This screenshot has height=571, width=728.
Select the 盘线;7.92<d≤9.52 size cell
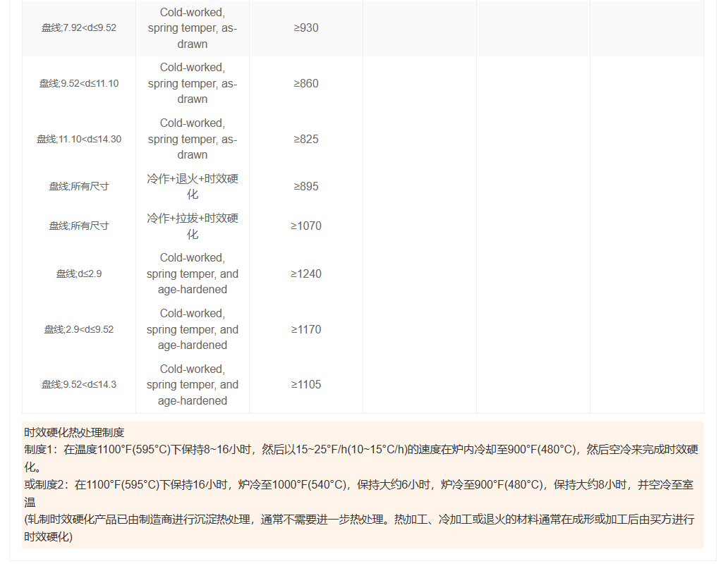click(79, 28)
